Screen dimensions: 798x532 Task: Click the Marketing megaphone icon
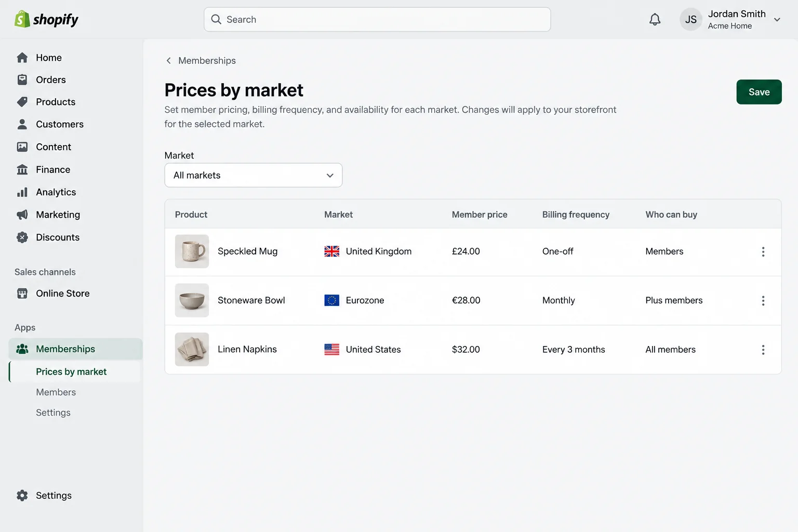click(22, 215)
